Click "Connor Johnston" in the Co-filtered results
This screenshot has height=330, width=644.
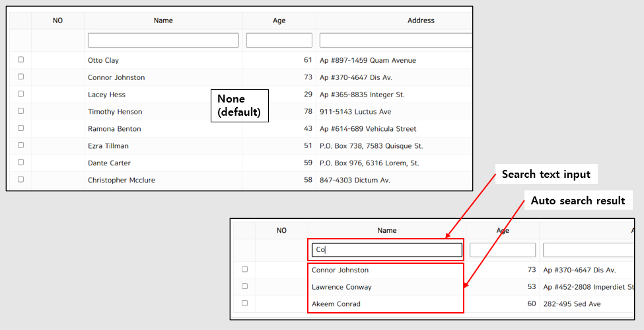pos(340,270)
